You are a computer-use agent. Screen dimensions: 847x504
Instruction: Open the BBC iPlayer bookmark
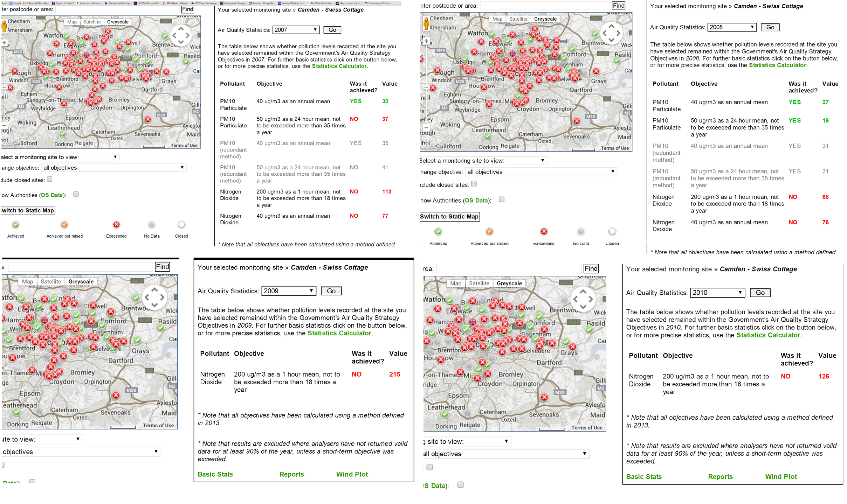[x=176, y=3]
